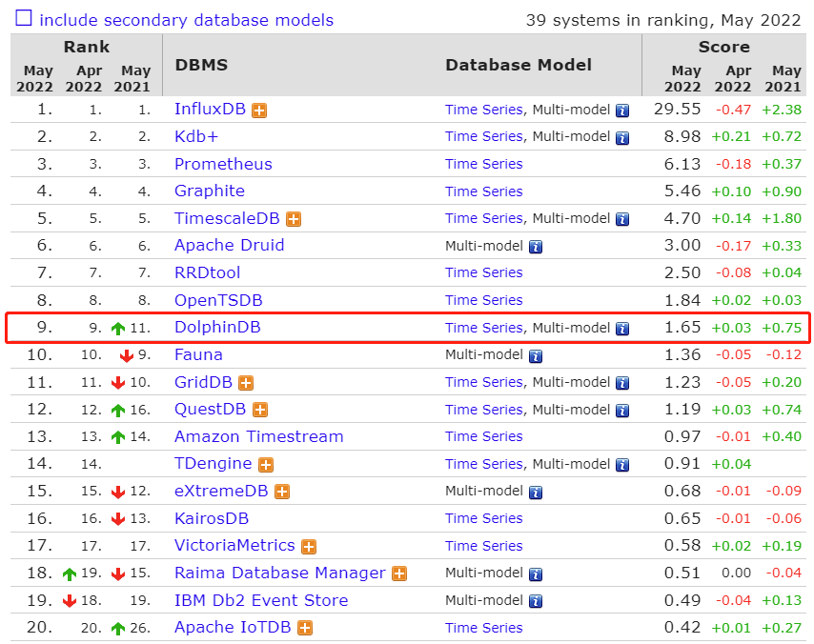Open the Kdb+ link
The width and height of the screenshot is (814, 644).
pos(196,136)
